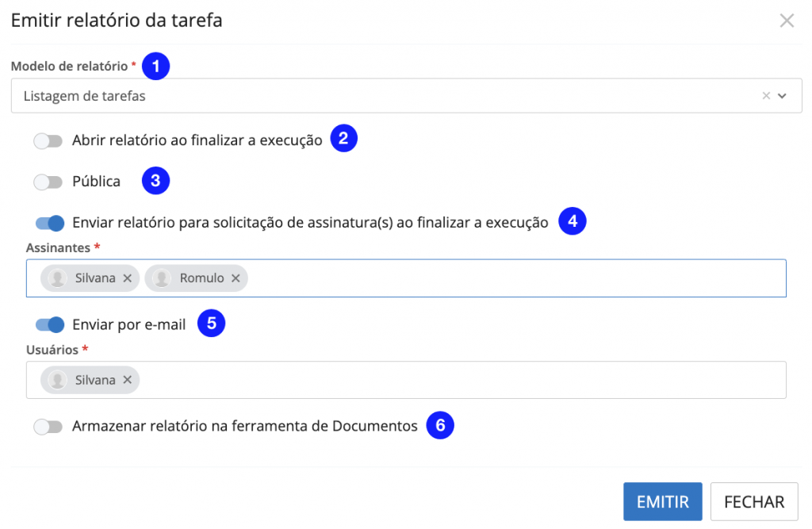Viewport: 812px width, 529px height.
Task: Open the Listagem de tarefas combo box
Action: click(381, 96)
